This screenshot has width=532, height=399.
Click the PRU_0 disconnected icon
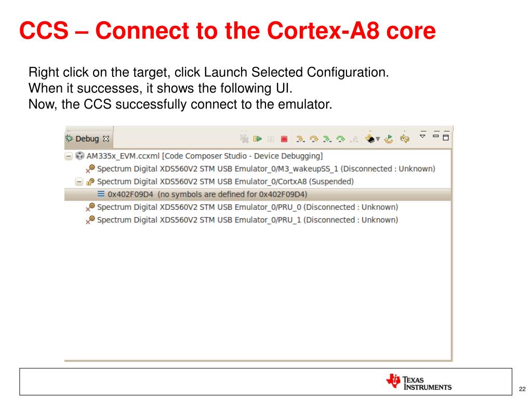pos(90,207)
